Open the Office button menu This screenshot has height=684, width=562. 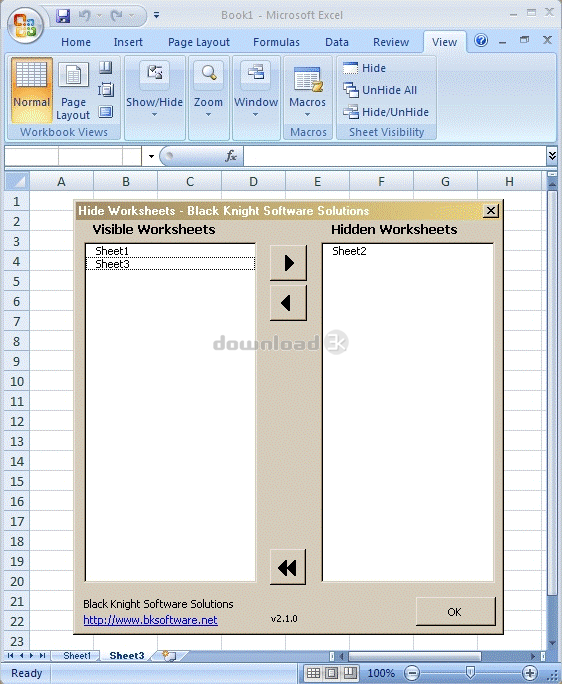tap(25, 25)
